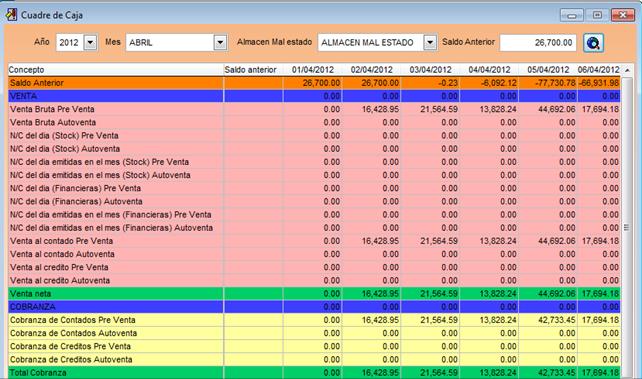Click the 06/04/2012 column header

(x=599, y=70)
